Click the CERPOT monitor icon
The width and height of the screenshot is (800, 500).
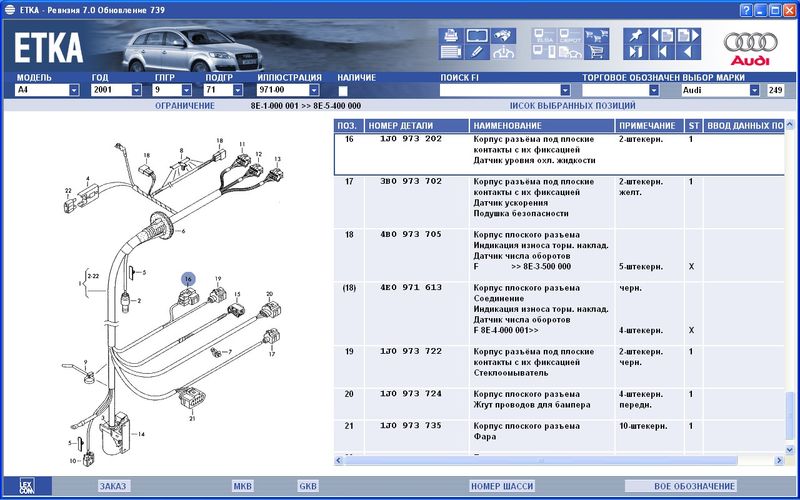click(570, 36)
